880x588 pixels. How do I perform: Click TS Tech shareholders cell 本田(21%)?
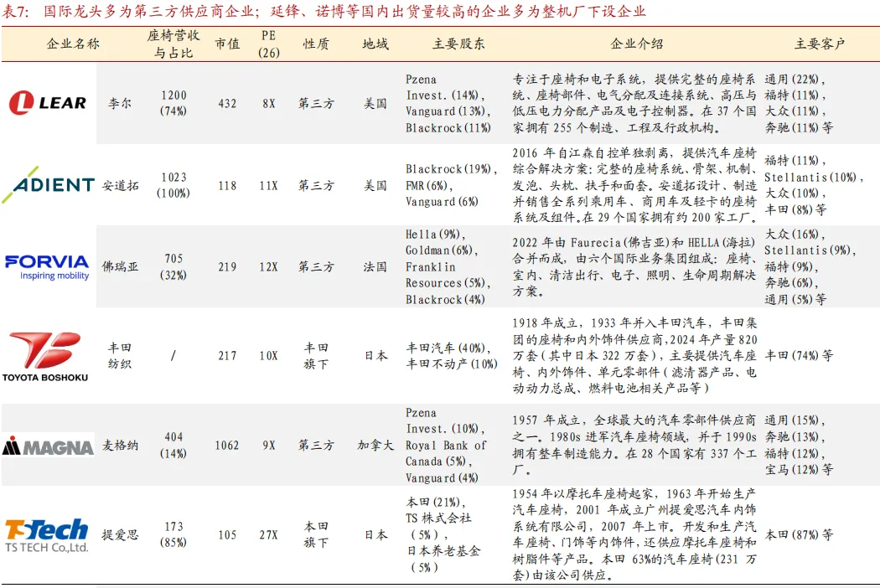(443, 534)
